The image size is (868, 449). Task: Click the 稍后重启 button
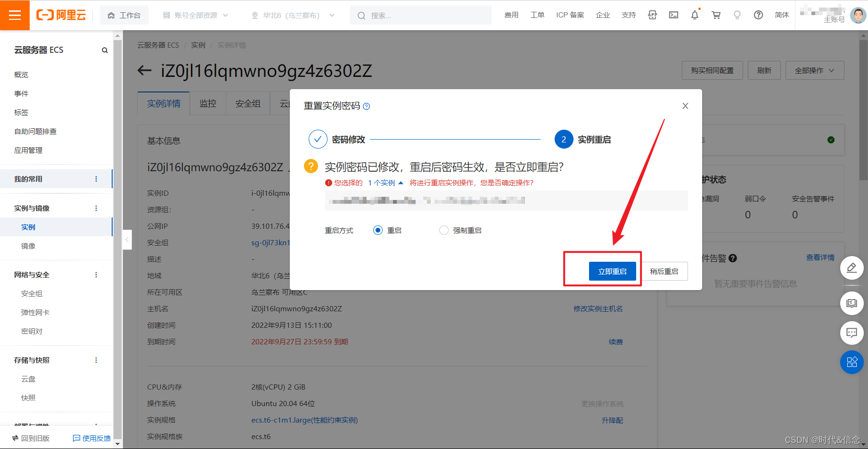tap(664, 271)
